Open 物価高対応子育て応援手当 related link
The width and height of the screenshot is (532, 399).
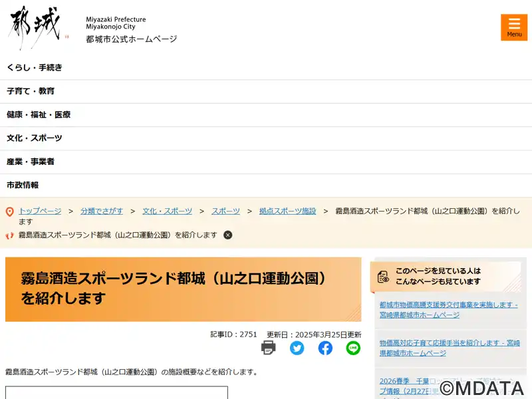(x=450, y=348)
